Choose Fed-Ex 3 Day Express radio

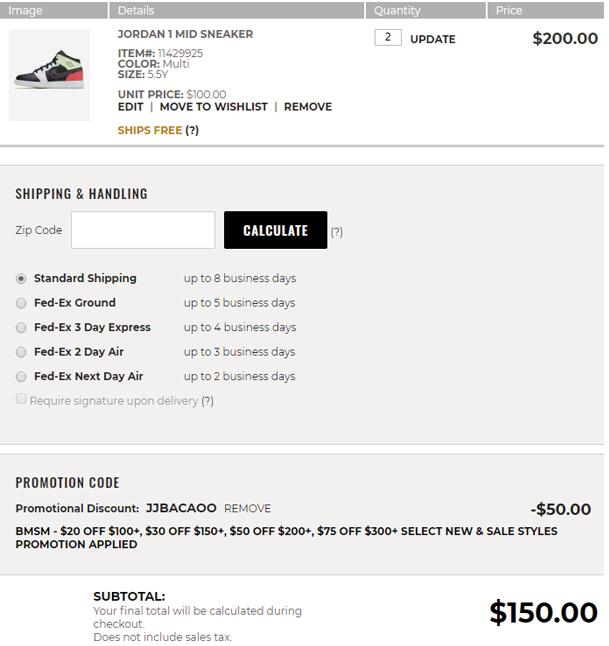click(21, 328)
